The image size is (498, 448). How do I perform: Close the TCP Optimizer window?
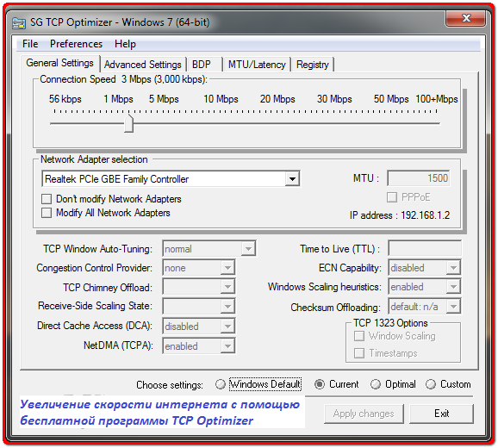coord(465,18)
